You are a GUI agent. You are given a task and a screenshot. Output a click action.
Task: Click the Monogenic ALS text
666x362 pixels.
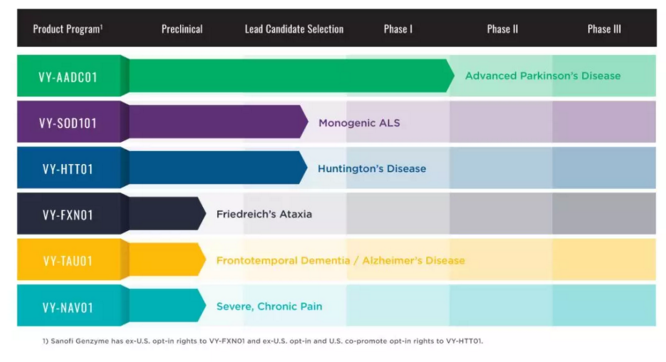coord(359,123)
